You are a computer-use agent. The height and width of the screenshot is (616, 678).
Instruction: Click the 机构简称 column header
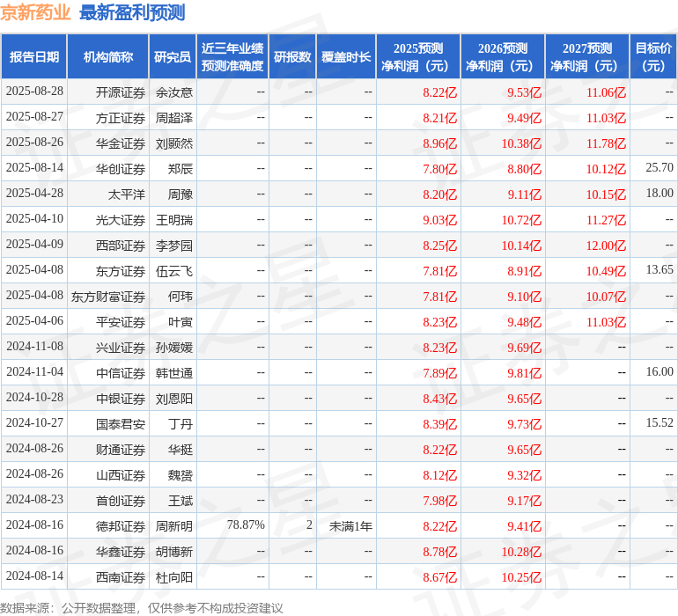108,57
